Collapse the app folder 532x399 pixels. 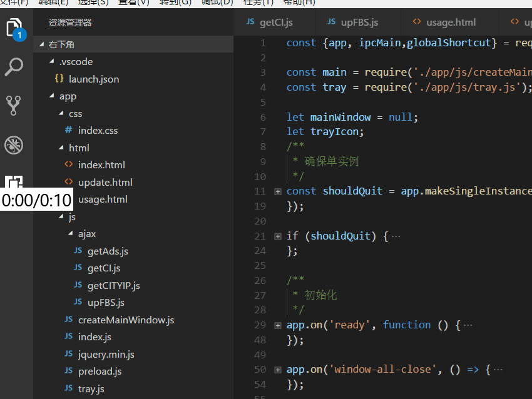(x=52, y=96)
